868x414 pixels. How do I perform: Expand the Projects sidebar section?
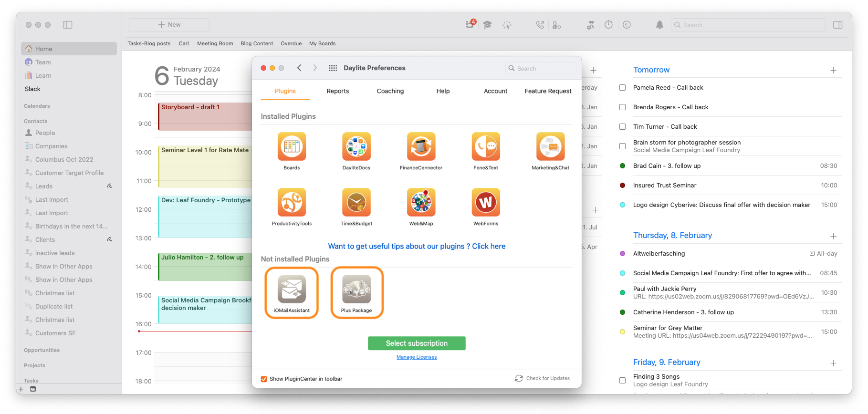click(34, 365)
